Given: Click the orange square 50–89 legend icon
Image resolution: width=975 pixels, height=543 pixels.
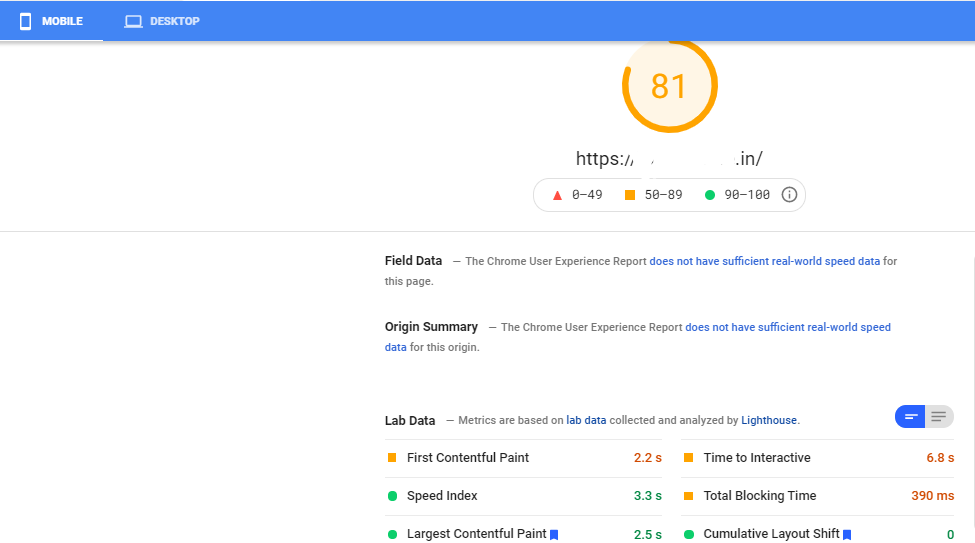Looking at the screenshot, I should click(630, 195).
